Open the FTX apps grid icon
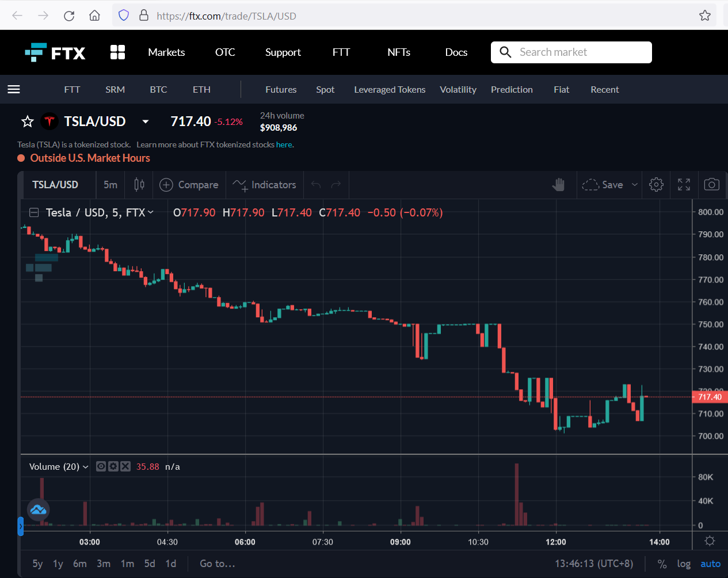This screenshot has height=578, width=728. click(x=117, y=52)
